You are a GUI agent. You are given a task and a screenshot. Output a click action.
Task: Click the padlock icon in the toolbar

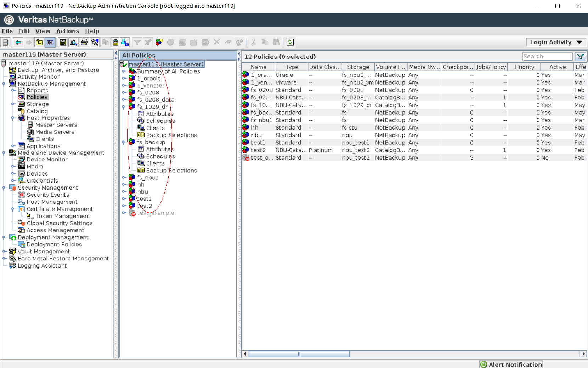115,42
